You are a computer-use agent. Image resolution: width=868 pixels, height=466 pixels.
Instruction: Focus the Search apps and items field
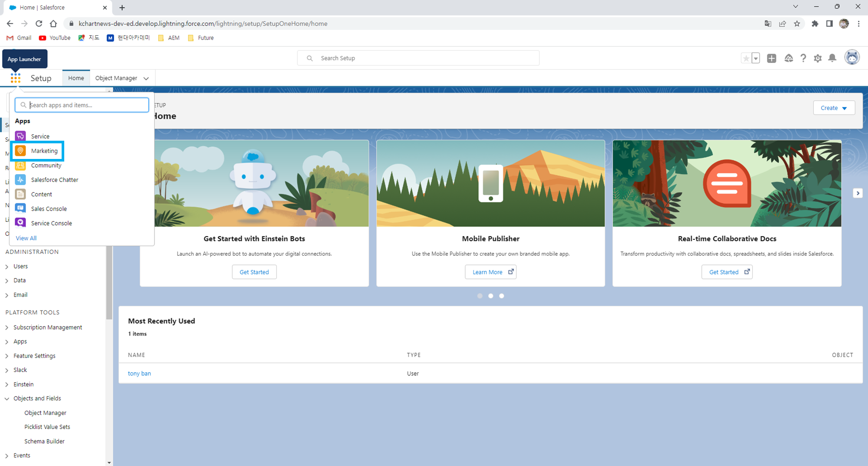click(82, 105)
